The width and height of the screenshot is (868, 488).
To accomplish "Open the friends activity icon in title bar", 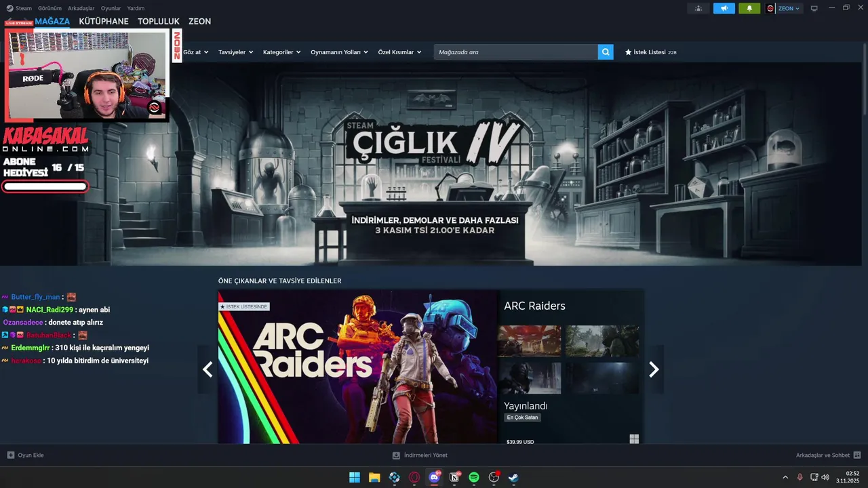I will [x=698, y=9].
